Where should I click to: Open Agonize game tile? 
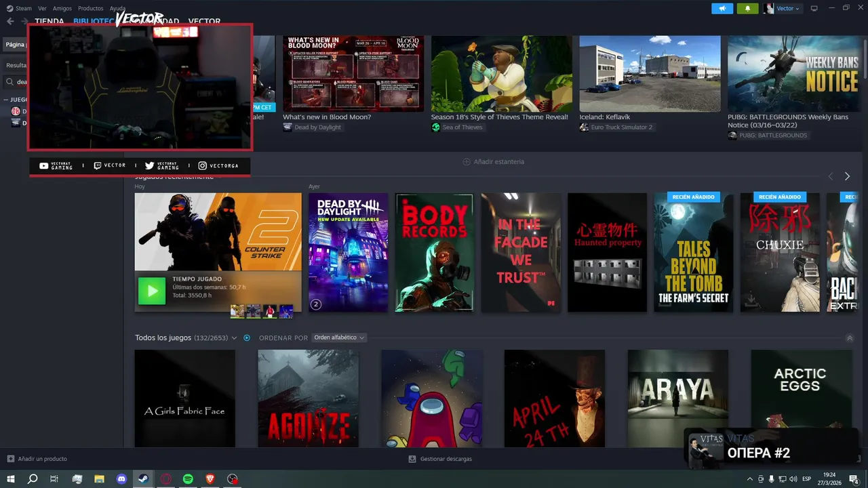pos(308,399)
